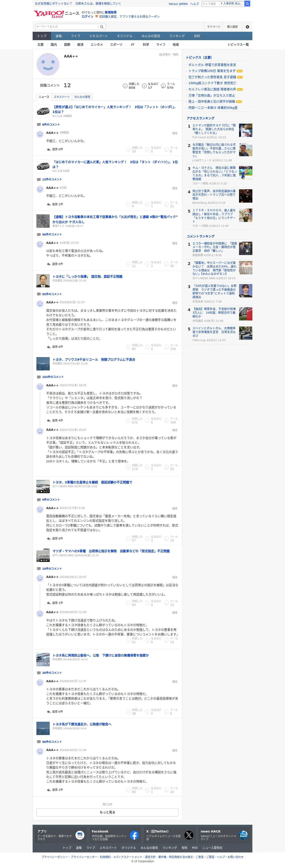Open マイページ
Screen dimensions: 285x868
[213, 27]
